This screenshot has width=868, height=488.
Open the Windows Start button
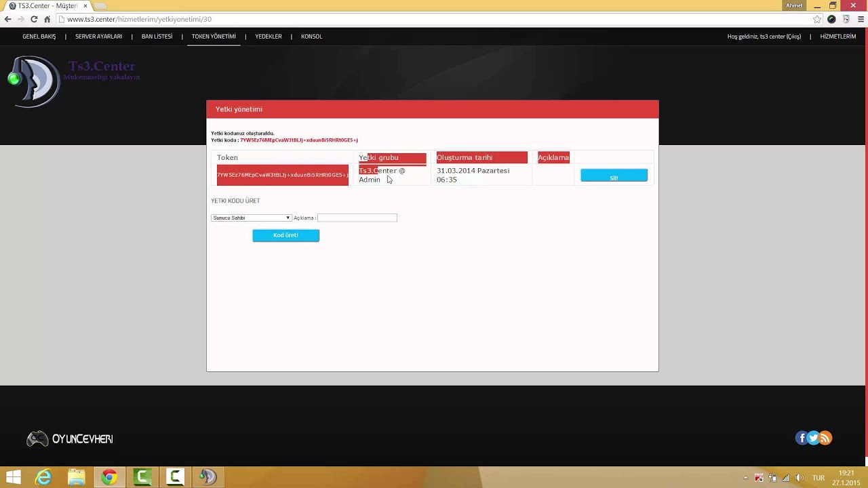pyautogui.click(x=13, y=477)
